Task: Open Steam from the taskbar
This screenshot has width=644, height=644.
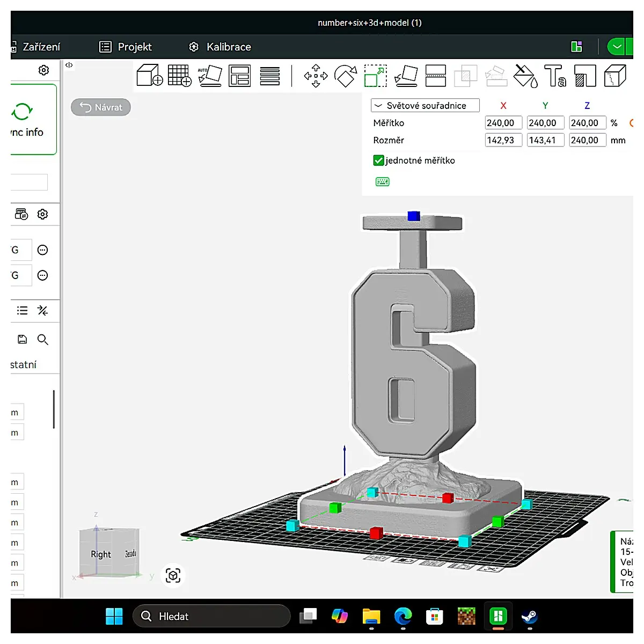Action: point(529,616)
